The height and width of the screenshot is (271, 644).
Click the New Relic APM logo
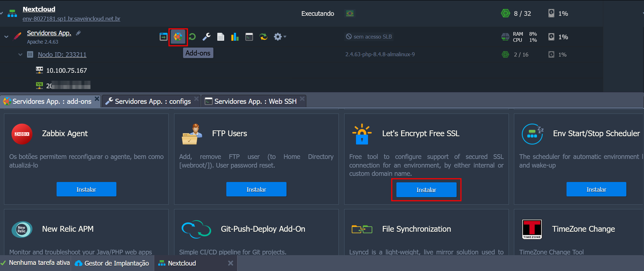22,230
